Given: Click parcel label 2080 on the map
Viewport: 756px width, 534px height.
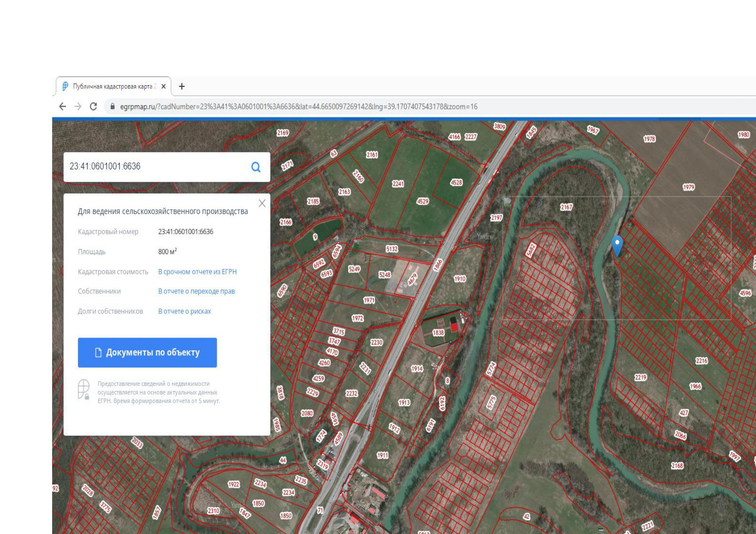Looking at the screenshot, I should [306, 413].
